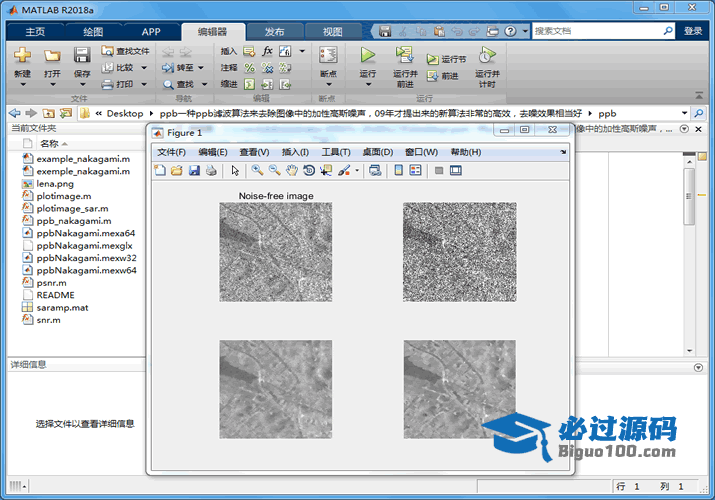Open Figure 1 Insert (插入) menu
Screen dimensions: 715x500
coord(295,152)
